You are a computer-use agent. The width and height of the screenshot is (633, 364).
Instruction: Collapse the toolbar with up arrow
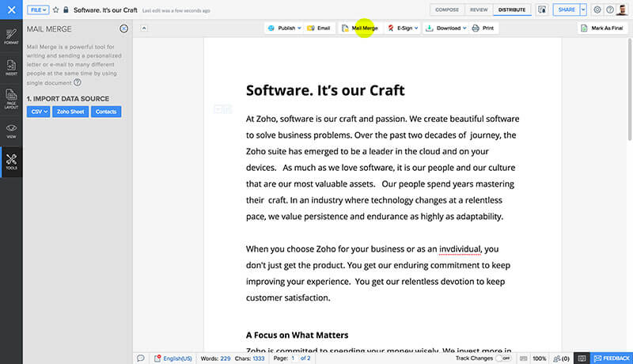[x=144, y=28]
